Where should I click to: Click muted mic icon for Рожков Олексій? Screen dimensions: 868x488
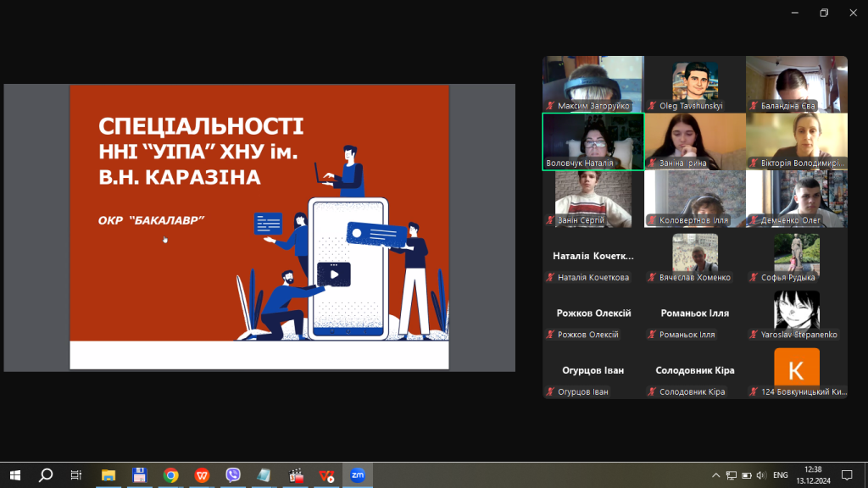(550, 335)
